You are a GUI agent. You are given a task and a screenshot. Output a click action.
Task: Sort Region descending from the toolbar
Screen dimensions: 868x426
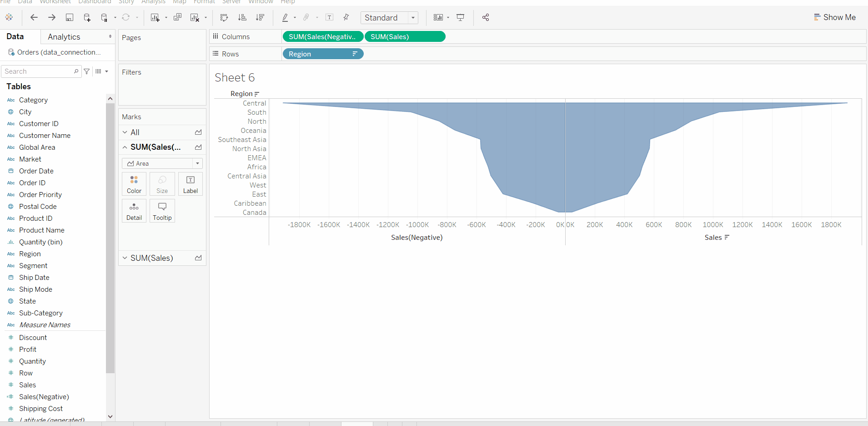pyautogui.click(x=260, y=17)
